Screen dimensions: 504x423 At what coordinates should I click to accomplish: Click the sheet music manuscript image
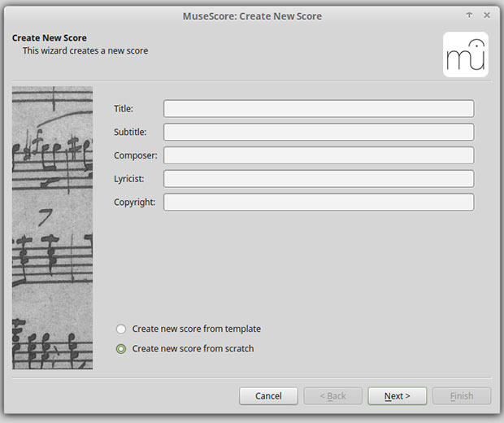pyautogui.click(x=52, y=228)
